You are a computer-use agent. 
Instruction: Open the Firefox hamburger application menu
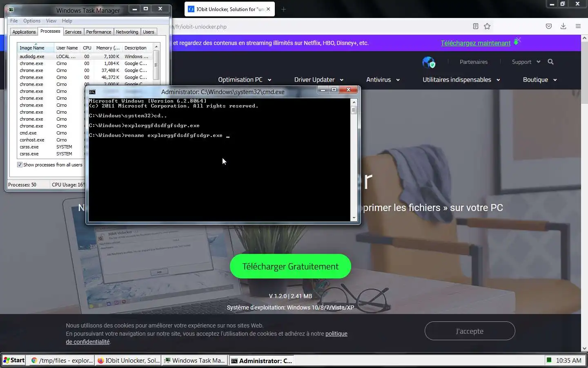tap(578, 26)
